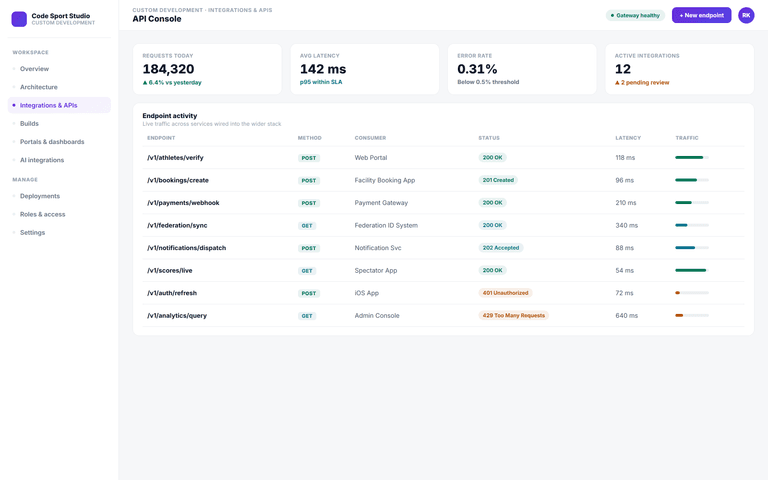Click the POST badge for athletes/verify
The height and width of the screenshot is (480, 768).
pos(309,158)
